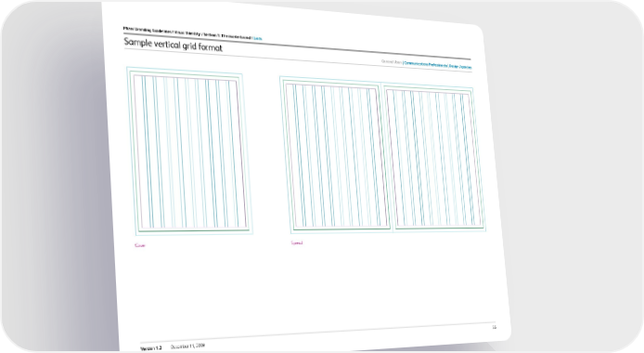Click the thick rule above the page title
The height and width of the screenshot is (353, 644).
(297, 46)
